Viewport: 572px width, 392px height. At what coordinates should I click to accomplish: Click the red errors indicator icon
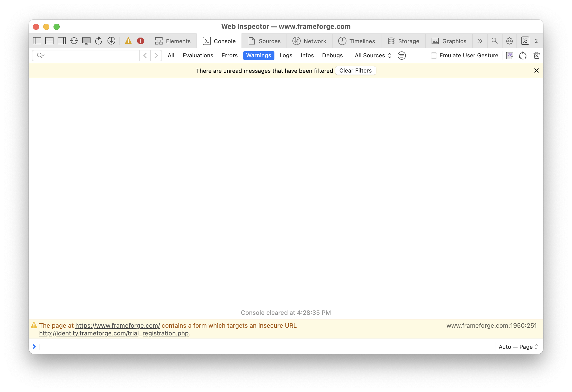(141, 41)
